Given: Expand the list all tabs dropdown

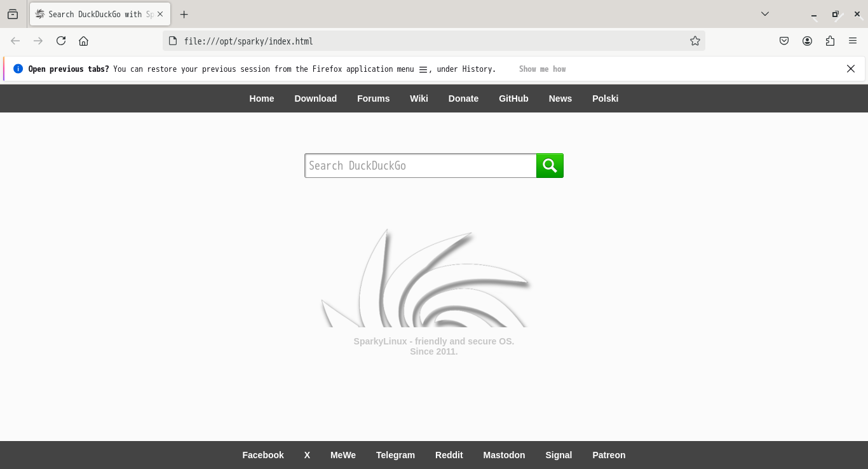Looking at the screenshot, I should 765,14.
